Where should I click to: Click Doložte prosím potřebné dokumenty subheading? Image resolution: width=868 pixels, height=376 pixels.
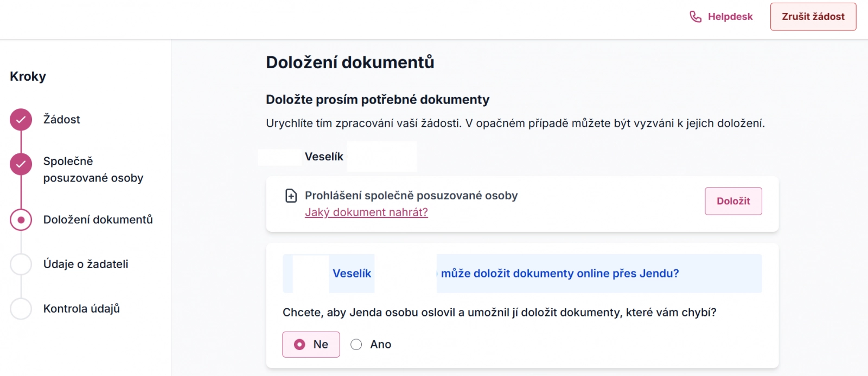click(x=378, y=100)
